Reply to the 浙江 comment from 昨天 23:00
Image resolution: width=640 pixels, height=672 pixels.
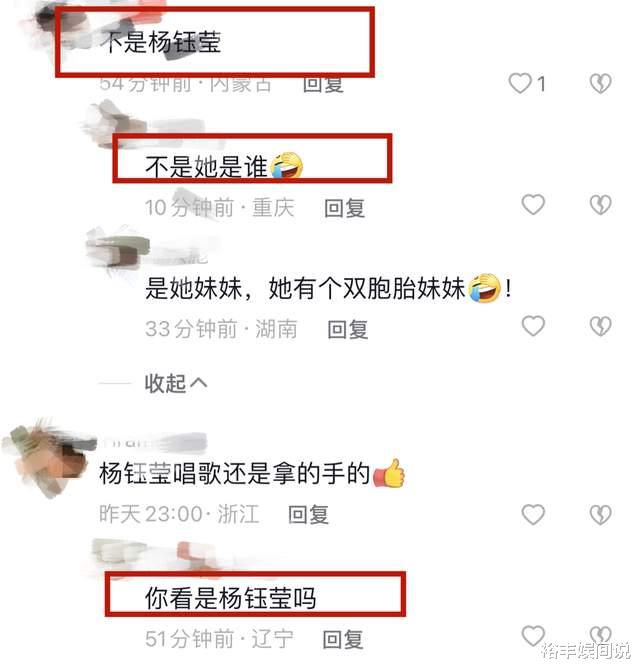point(308,514)
